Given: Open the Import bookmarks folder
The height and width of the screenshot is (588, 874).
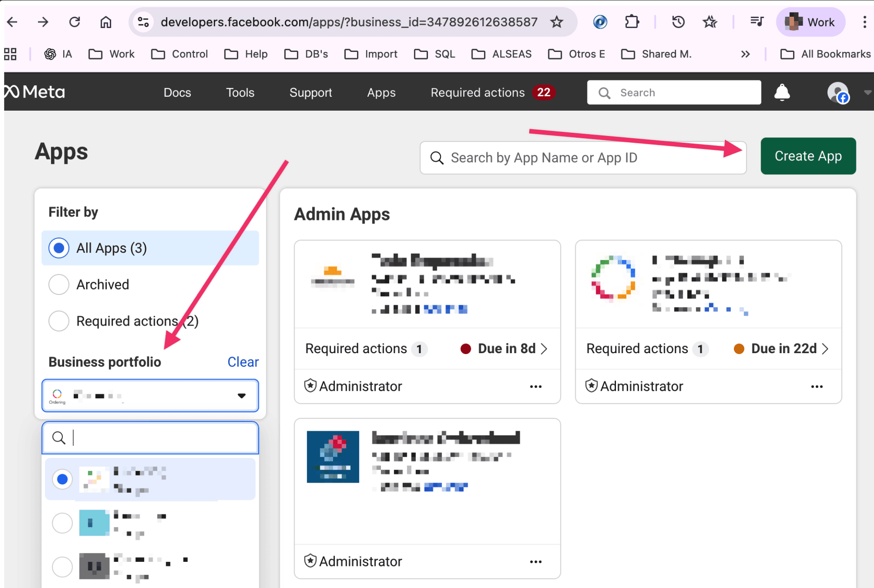Looking at the screenshot, I should tap(371, 54).
